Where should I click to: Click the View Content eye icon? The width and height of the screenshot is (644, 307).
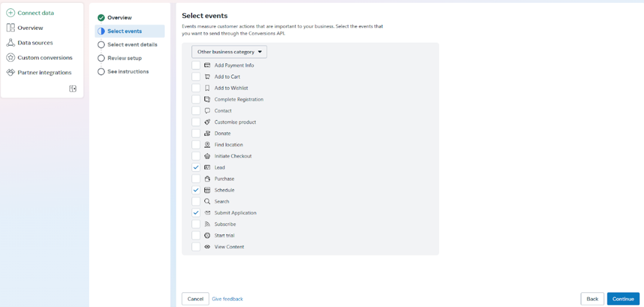pyautogui.click(x=208, y=247)
